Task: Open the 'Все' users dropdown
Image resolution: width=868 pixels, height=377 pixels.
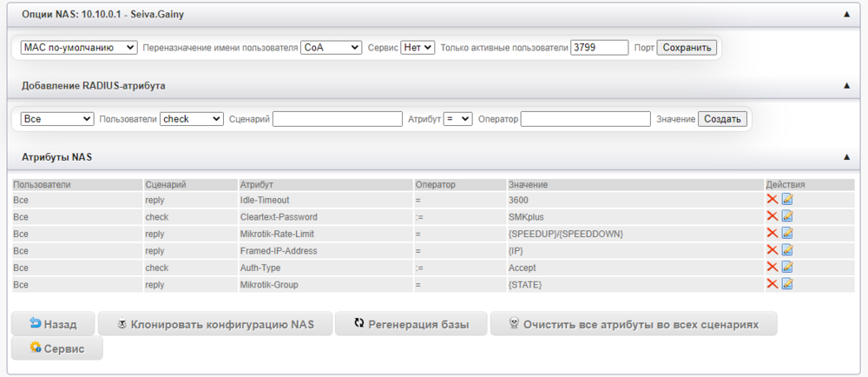Action: (x=57, y=118)
